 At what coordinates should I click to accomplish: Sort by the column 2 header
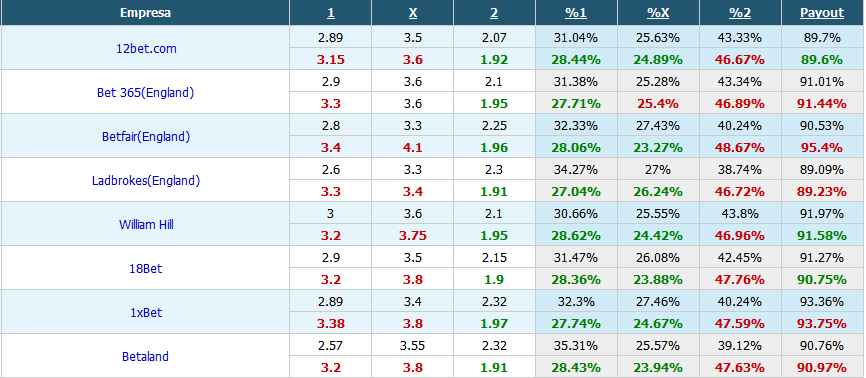494,13
